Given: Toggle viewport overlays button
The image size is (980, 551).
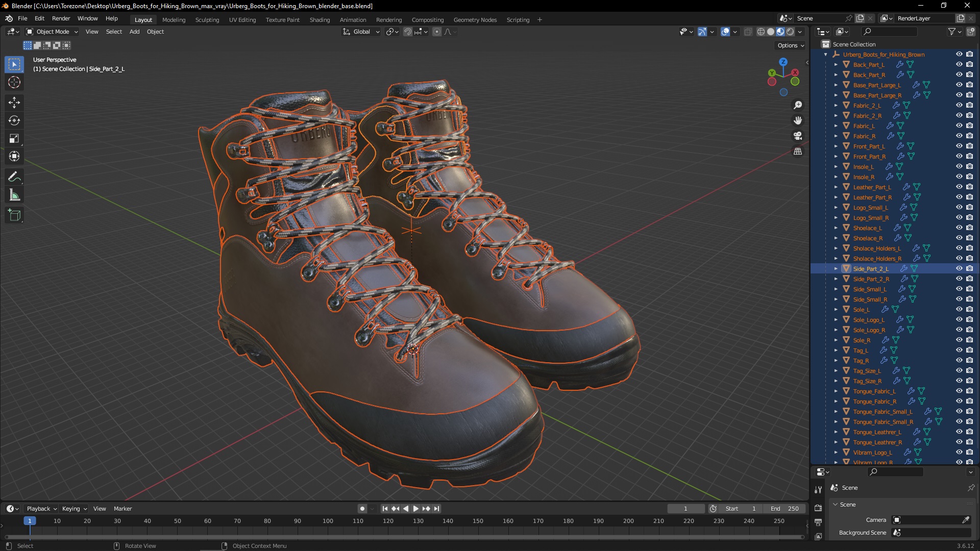Looking at the screenshot, I should 725,32.
